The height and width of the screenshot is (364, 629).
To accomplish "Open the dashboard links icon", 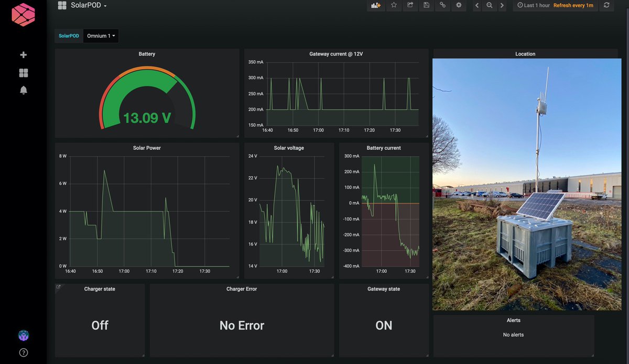I will (x=442, y=5).
